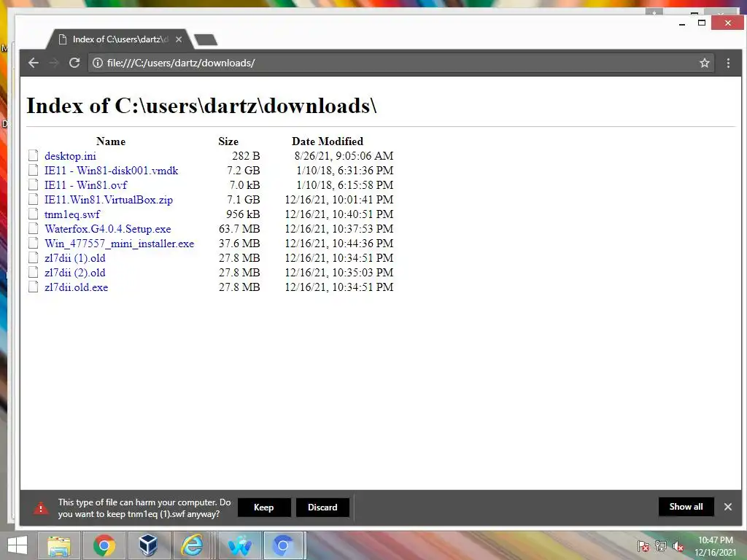Reload the page with the refresh icon

[x=74, y=63]
